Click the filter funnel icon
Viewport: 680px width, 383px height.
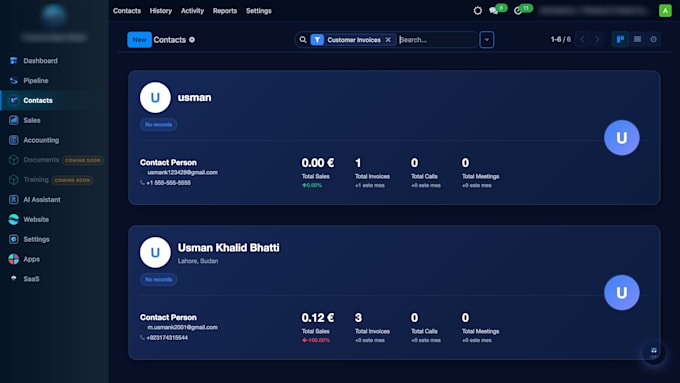(x=317, y=39)
